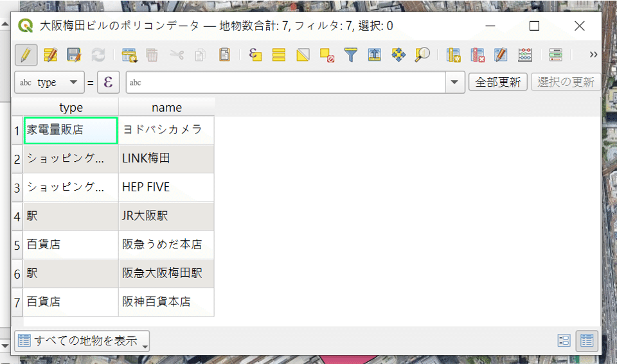Select cell 家電量販店
Viewport: 617px width, 364px height.
(71, 130)
